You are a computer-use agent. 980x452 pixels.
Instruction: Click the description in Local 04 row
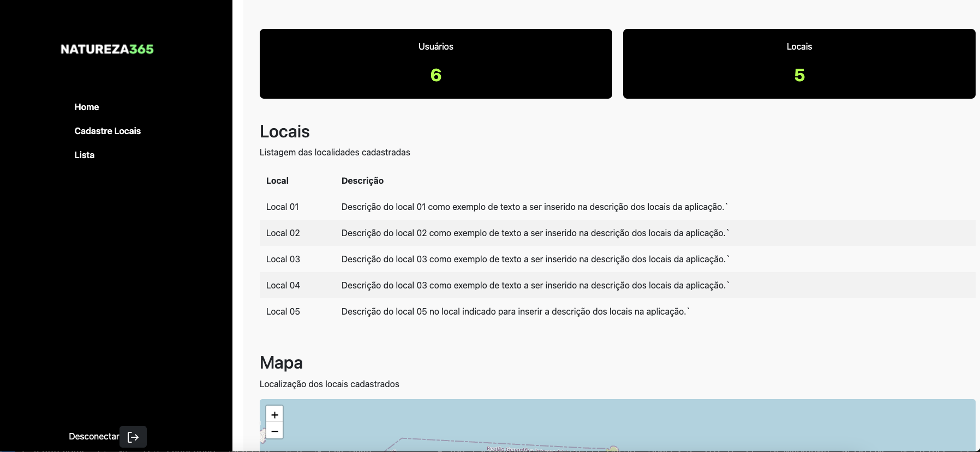click(535, 285)
